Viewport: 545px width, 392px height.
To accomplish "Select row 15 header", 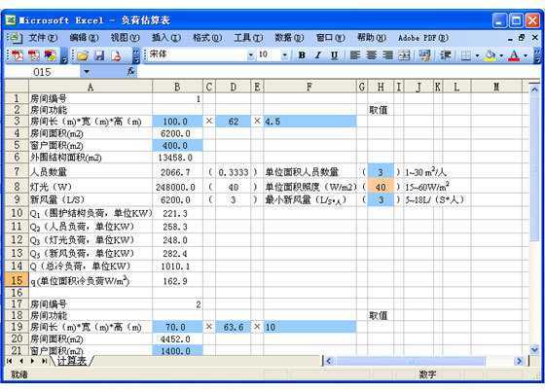I will pos(17,280).
